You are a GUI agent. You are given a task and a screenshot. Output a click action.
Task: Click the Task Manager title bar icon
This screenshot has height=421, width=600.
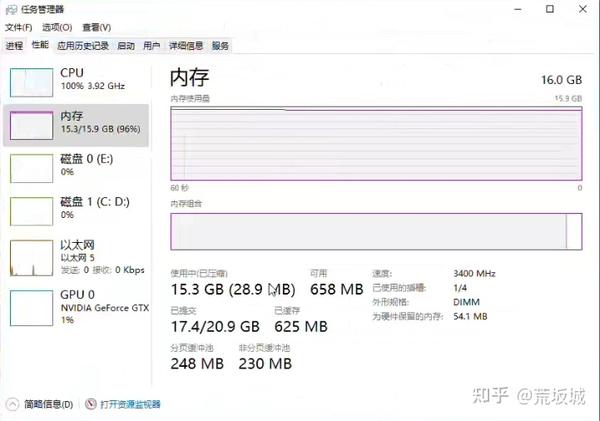[11, 10]
